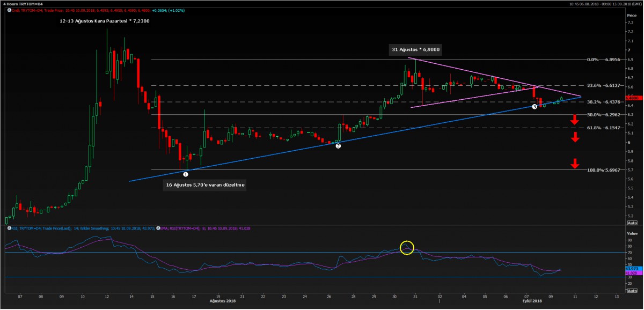Select the 31 Ağustos * 6,9000 annotation

coord(416,49)
